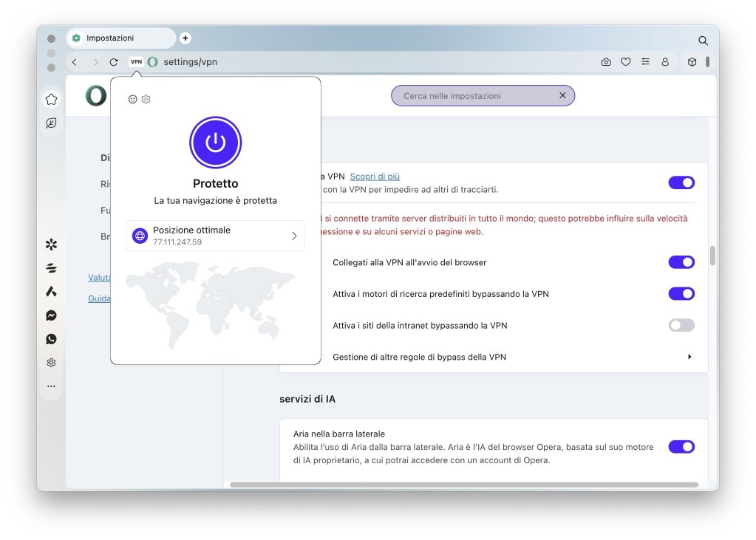The width and height of the screenshot is (756, 540).
Task: Click the large Opera logo in settings header
Action: pyautogui.click(x=96, y=95)
